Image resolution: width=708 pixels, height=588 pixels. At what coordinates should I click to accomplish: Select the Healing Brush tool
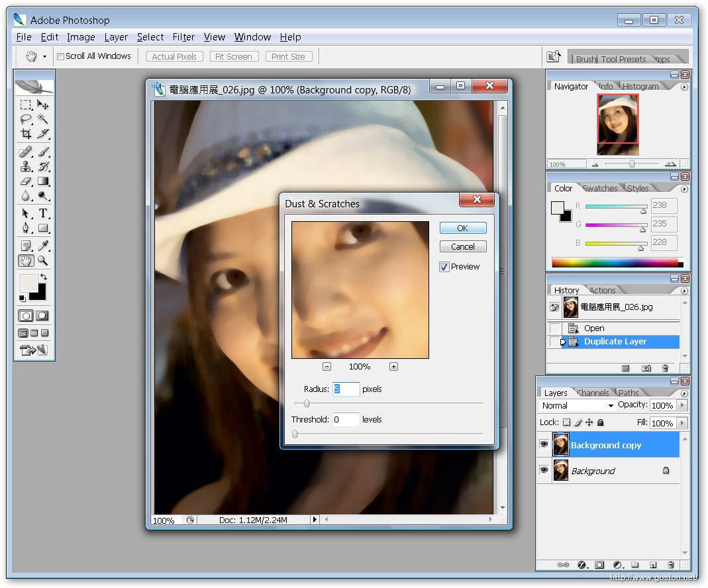tap(26, 152)
